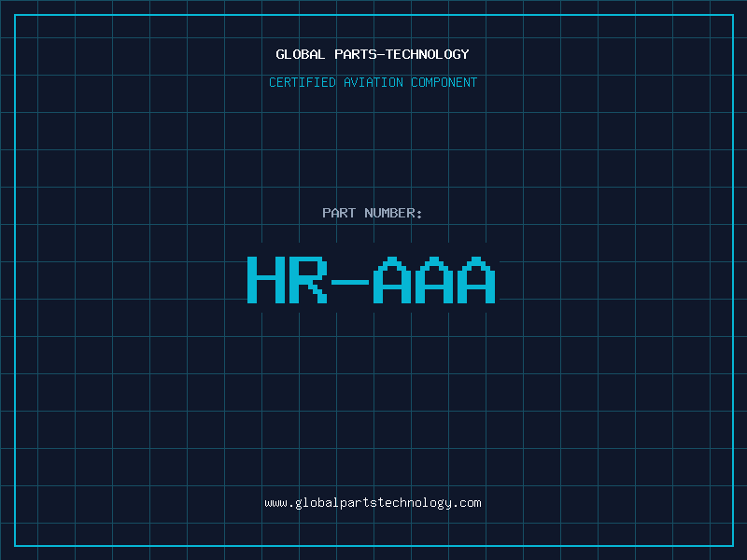Click the www.globalpartstechnology.com website link
This screenshot has width=747, height=560.
[x=373, y=503]
